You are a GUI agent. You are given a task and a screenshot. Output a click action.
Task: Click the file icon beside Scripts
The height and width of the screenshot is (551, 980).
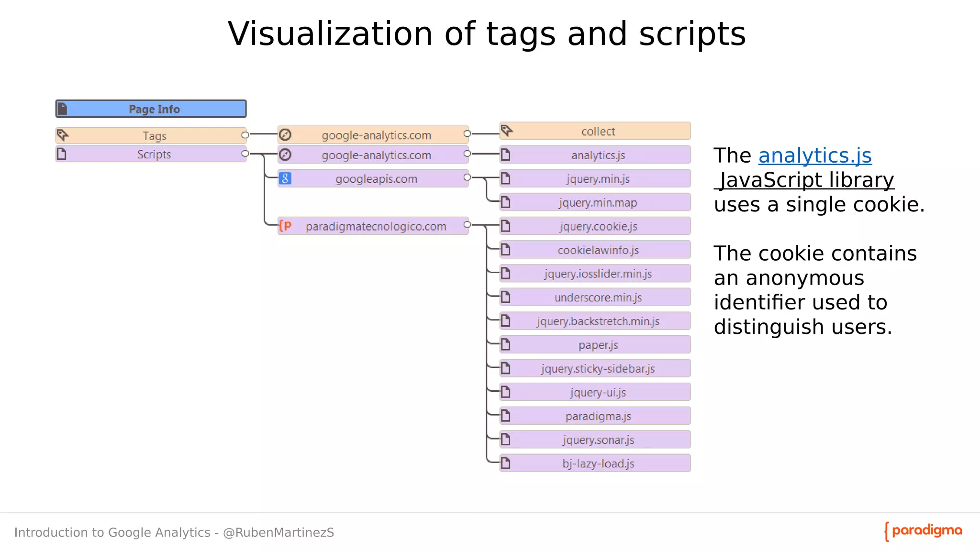[62, 154]
